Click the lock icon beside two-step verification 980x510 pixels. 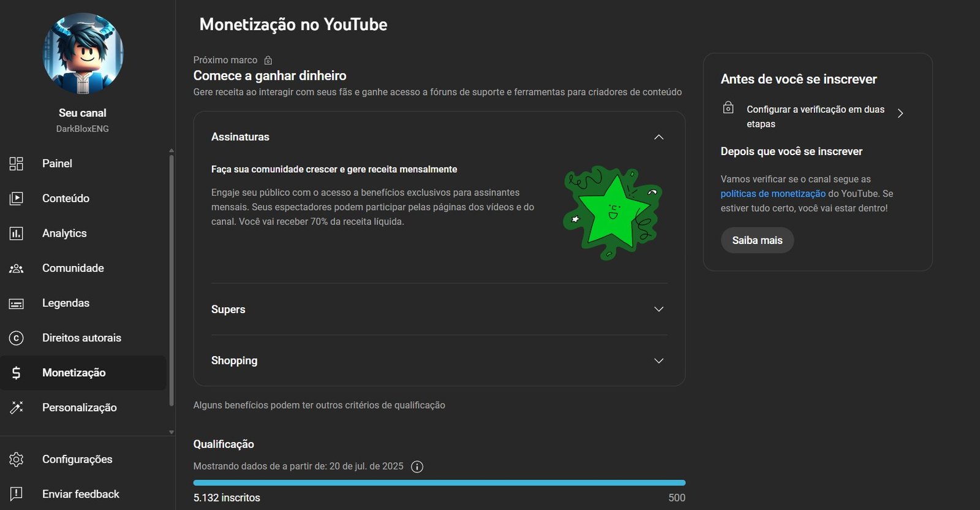coord(728,108)
